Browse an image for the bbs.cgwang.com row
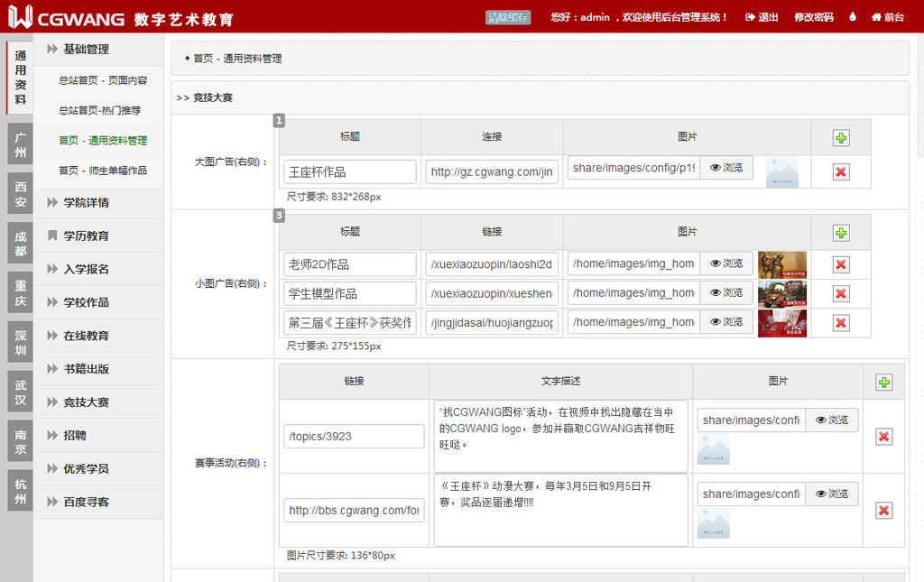Viewport: 924px width, 582px height. tap(831, 494)
